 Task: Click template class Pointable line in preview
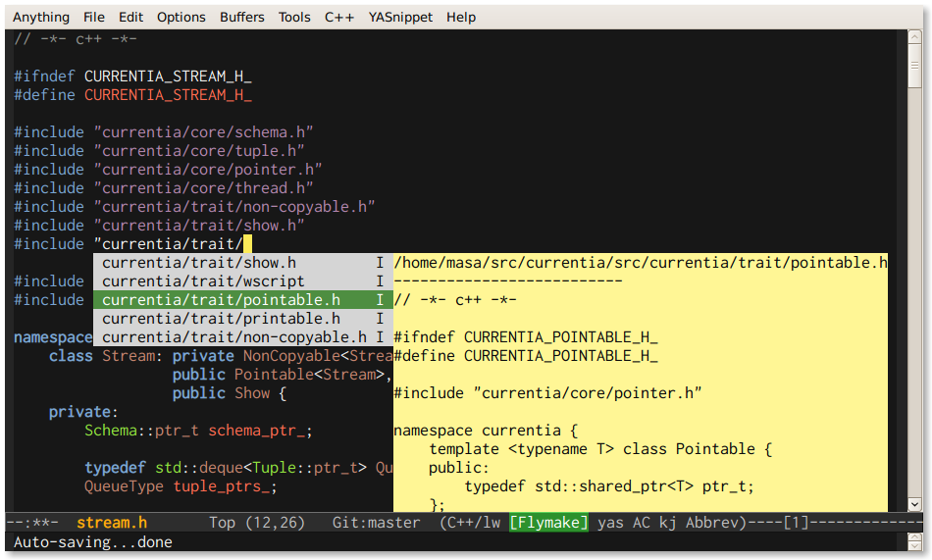[x=600, y=449]
